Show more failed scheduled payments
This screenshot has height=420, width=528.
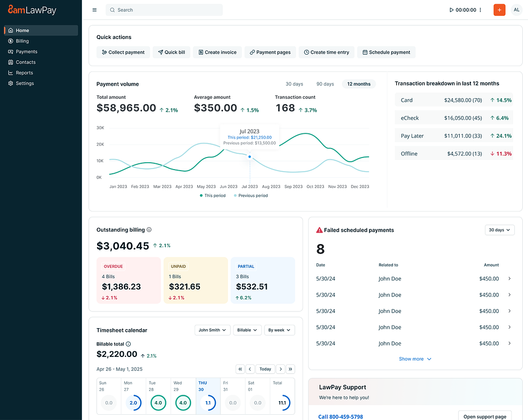point(415,359)
